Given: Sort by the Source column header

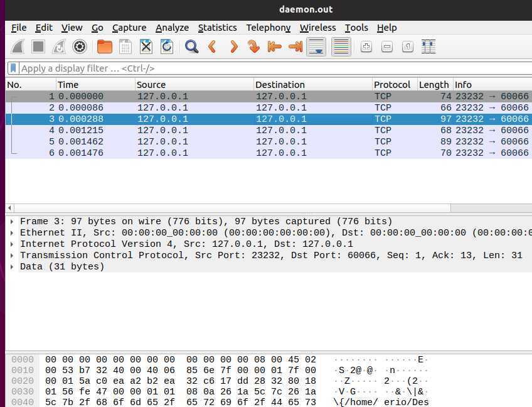Looking at the screenshot, I should pos(194,85).
